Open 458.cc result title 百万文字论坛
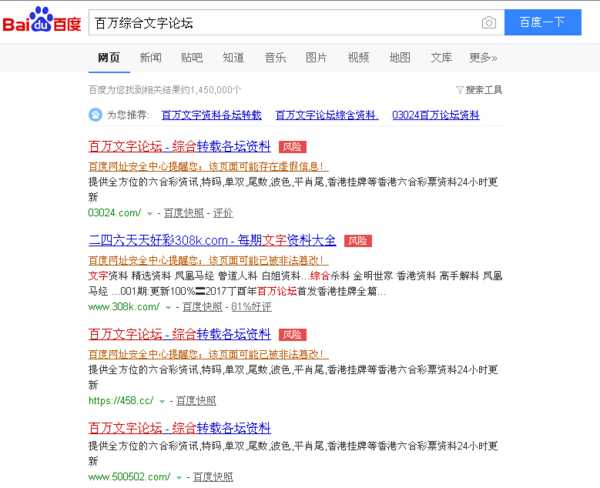Viewport: 600px width, 488px height. (x=179, y=334)
